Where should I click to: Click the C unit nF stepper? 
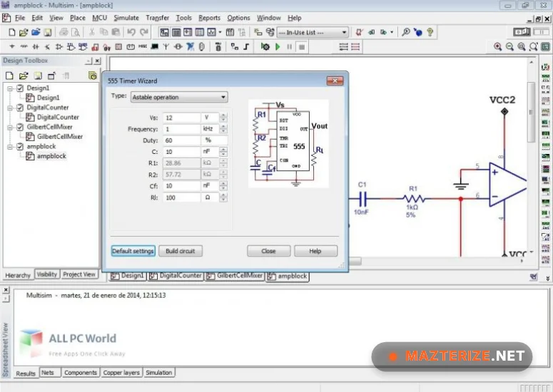tap(223, 152)
